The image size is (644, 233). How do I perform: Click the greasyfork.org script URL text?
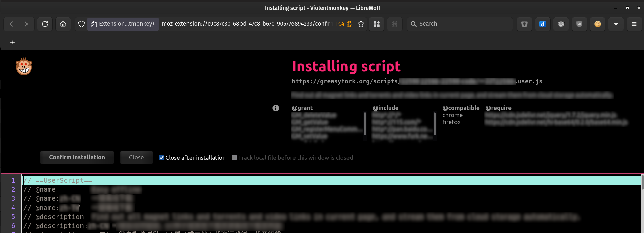pos(417,81)
